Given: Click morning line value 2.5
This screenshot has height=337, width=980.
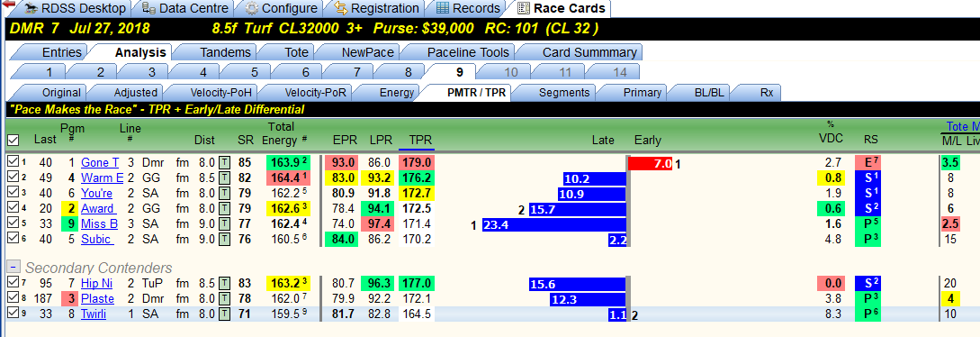Looking at the screenshot, I should click(x=950, y=223).
